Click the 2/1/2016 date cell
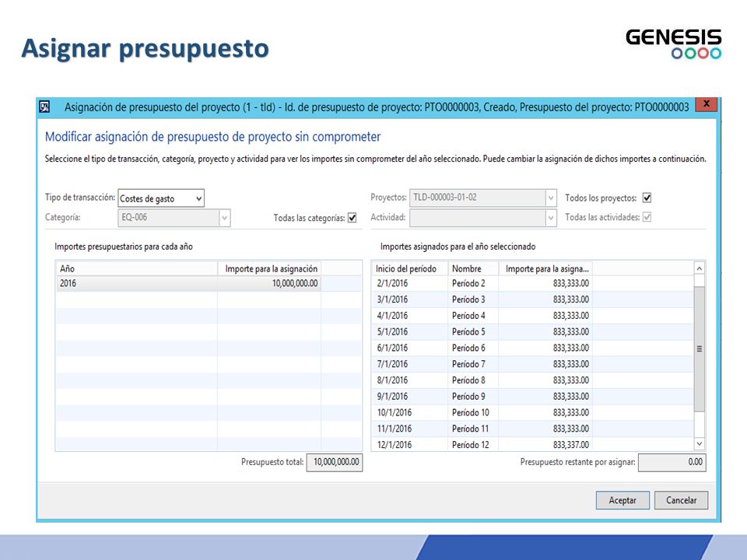 point(409,283)
